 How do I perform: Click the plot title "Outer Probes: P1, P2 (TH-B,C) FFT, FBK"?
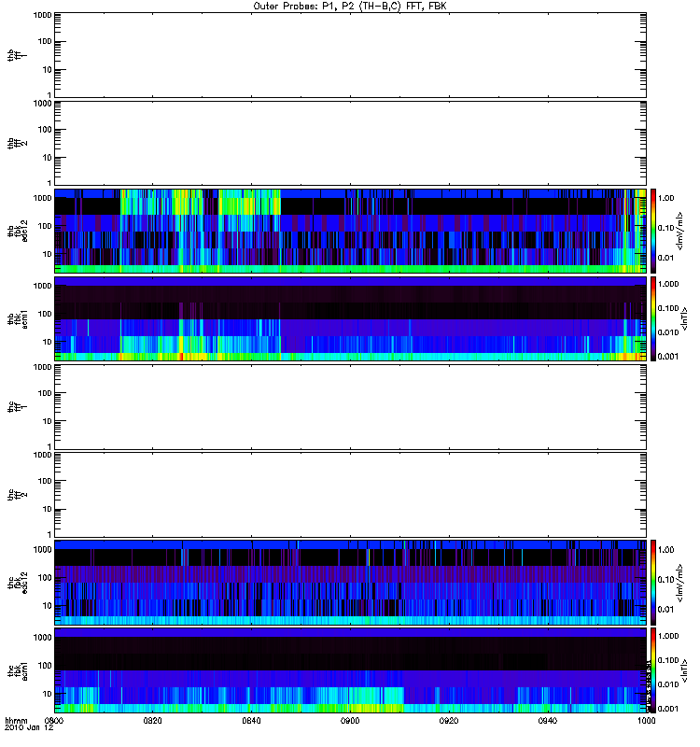[x=350, y=7]
